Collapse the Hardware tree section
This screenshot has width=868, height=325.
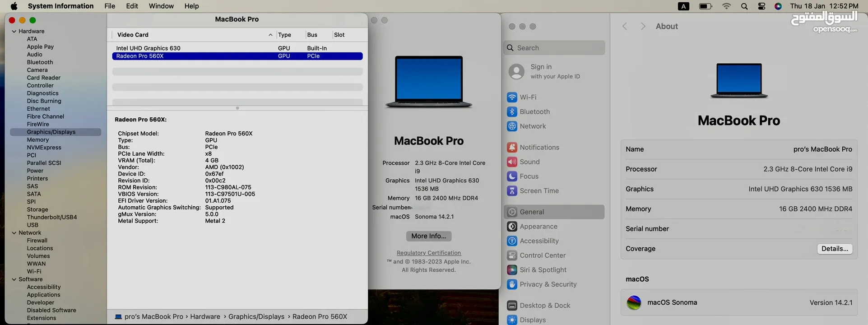coord(14,31)
